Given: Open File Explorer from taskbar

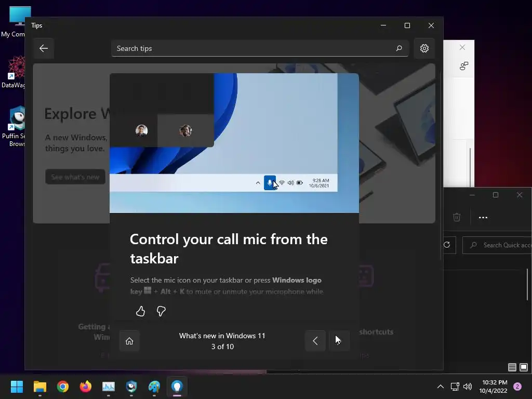Looking at the screenshot, I should point(39,387).
